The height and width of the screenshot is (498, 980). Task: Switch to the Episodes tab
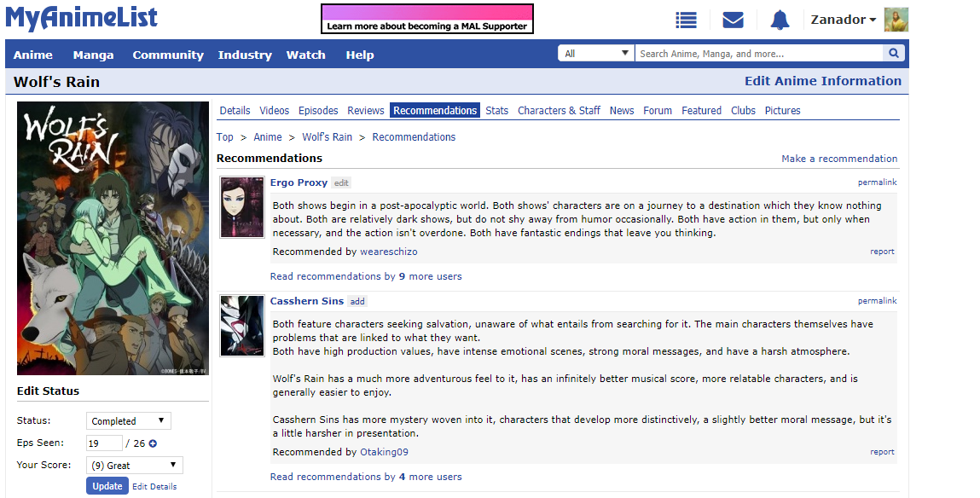pyautogui.click(x=318, y=111)
